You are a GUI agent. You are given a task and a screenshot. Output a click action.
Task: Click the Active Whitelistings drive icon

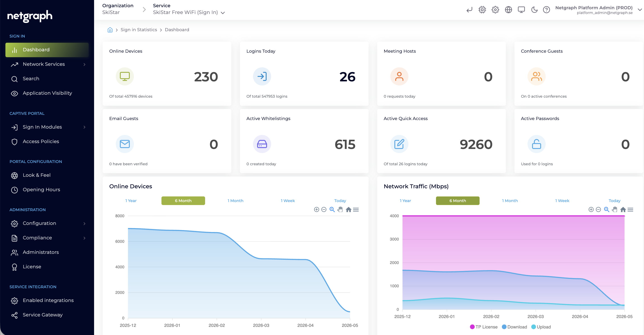click(x=262, y=144)
